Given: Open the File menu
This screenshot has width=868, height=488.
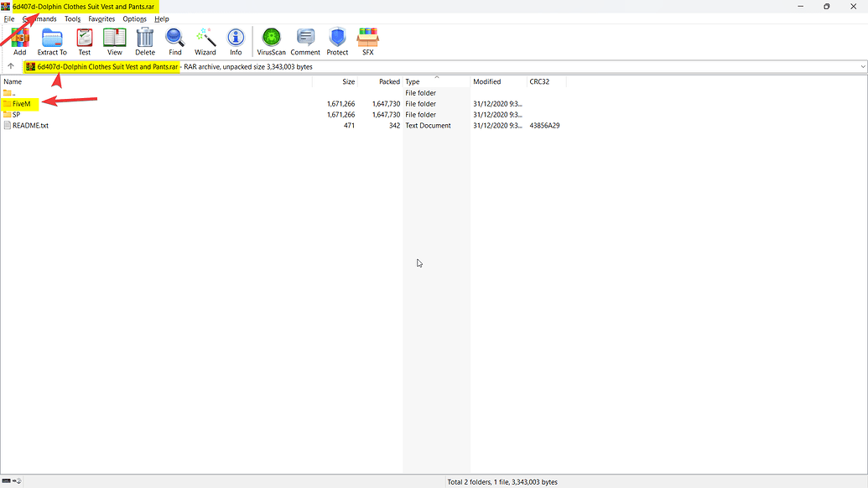Looking at the screenshot, I should pos(9,18).
